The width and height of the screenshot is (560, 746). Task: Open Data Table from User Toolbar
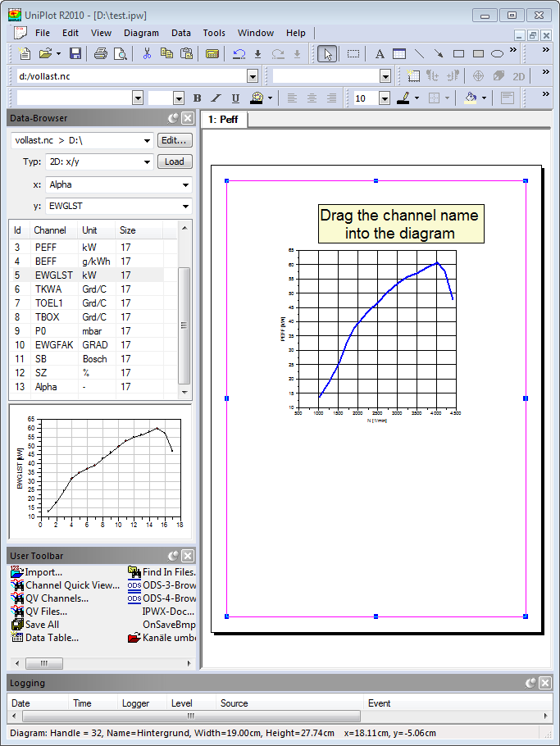tap(52, 637)
